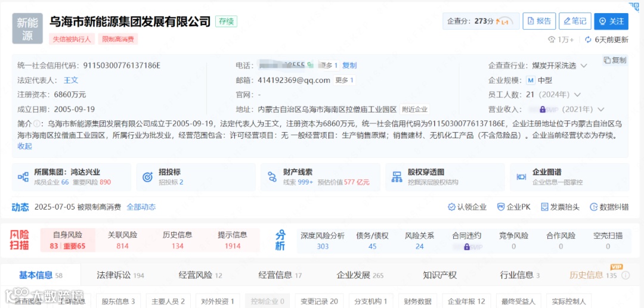
Task: Open 深度风险分析 303
Action: coord(323,241)
